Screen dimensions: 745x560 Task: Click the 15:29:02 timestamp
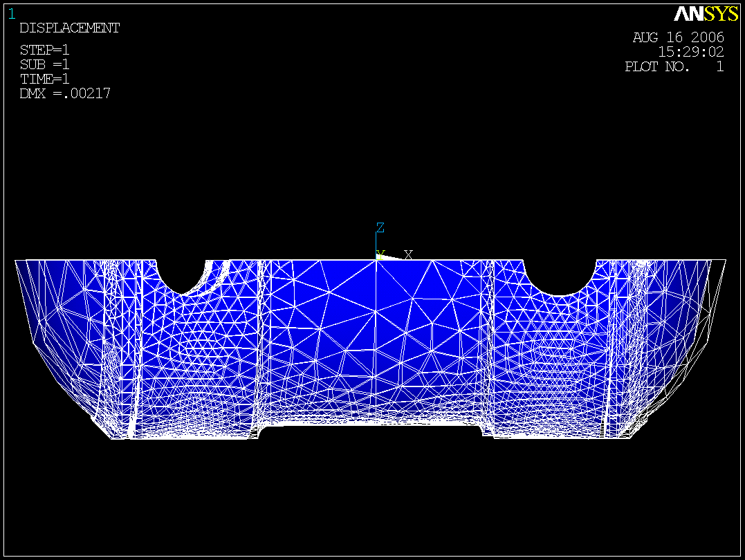coord(690,52)
